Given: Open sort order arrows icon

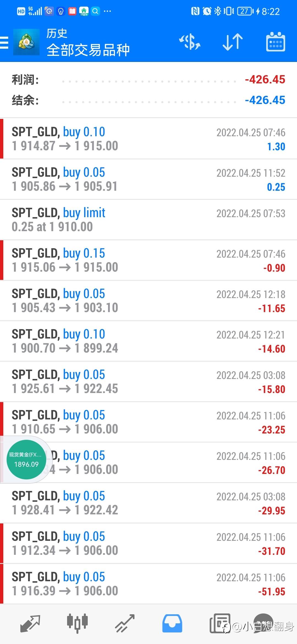Looking at the screenshot, I should coord(233,42).
